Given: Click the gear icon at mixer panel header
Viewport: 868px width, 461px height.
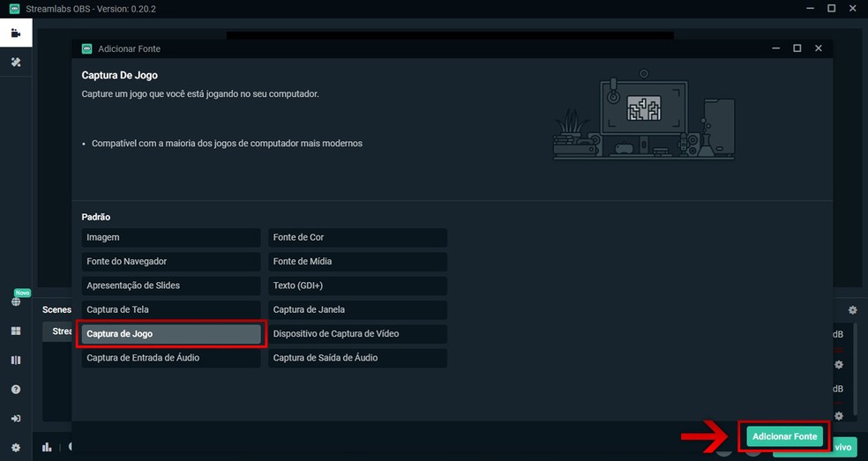Looking at the screenshot, I should (852, 310).
